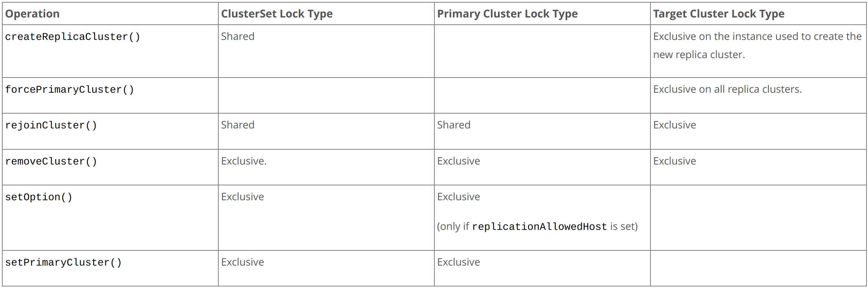Click the setPrimaryCluster() operation name

tap(63, 263)
